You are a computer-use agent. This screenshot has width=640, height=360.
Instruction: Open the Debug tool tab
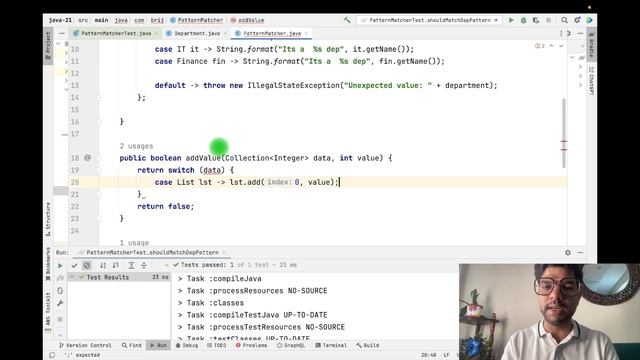click(187, 345)
